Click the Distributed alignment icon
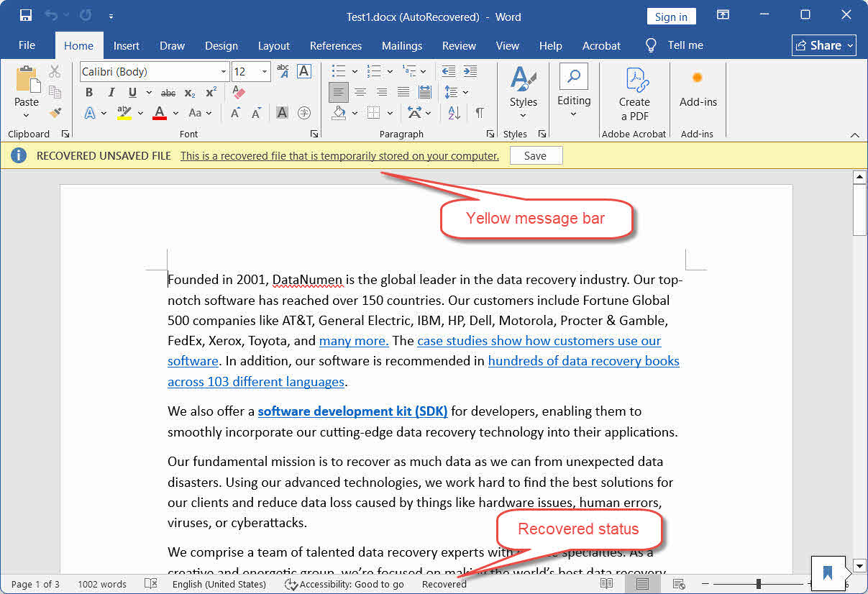The width and height of the screenshot is (868, 594). [425, 92]
